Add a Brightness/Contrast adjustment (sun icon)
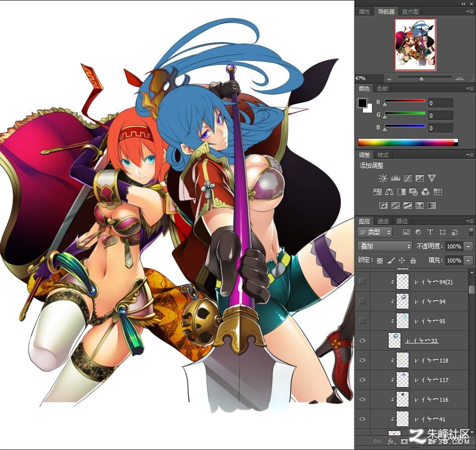The width and height of the screenshot is (476, 450). click(383, 178)
